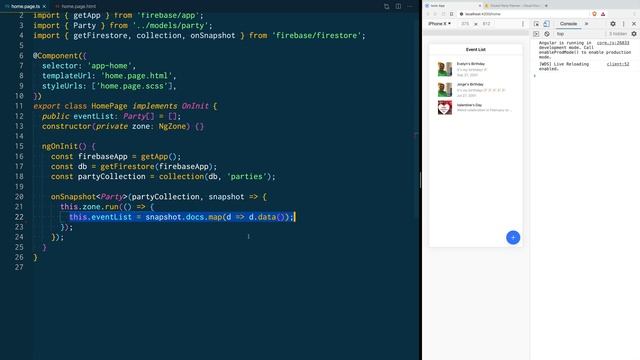Open the client:52 source link
Image resolution: width=640 pixels, height=360 pixels.
coord(618,64)
